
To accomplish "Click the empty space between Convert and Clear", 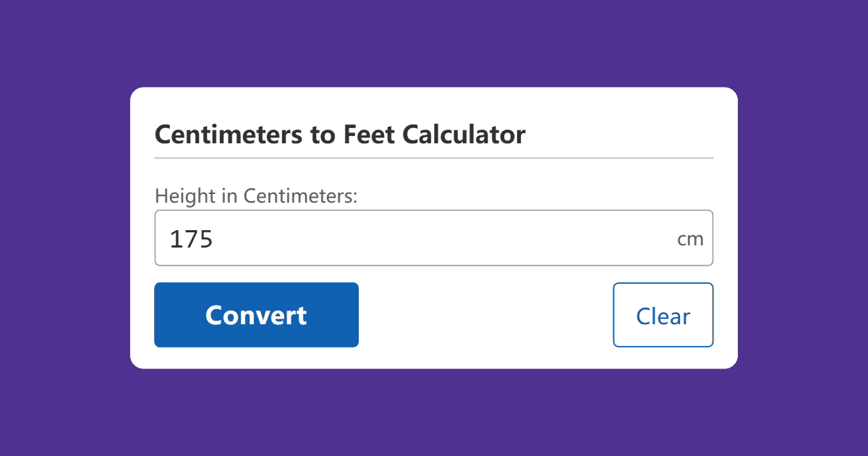I will 485,315.
